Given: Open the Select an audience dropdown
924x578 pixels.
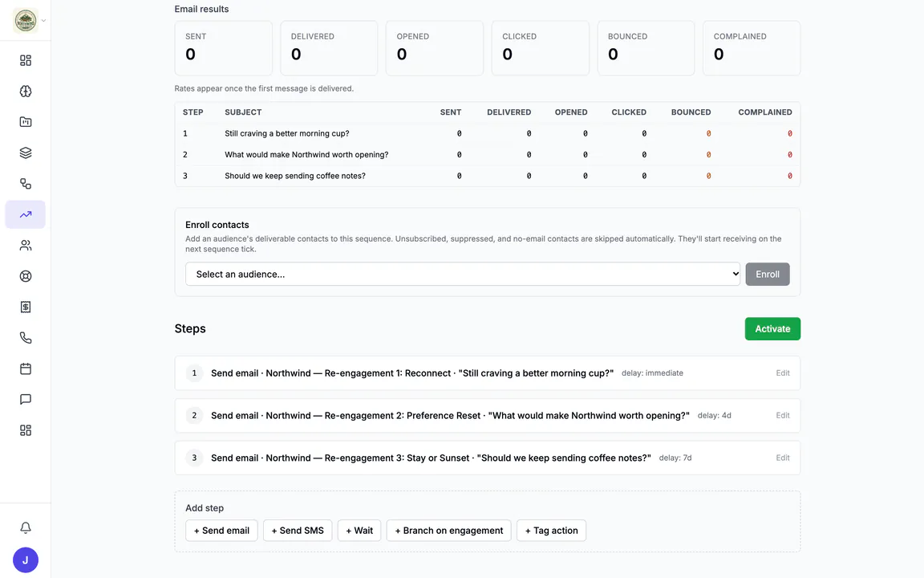Looking at the screenshot, I should (x=463, y=275).
